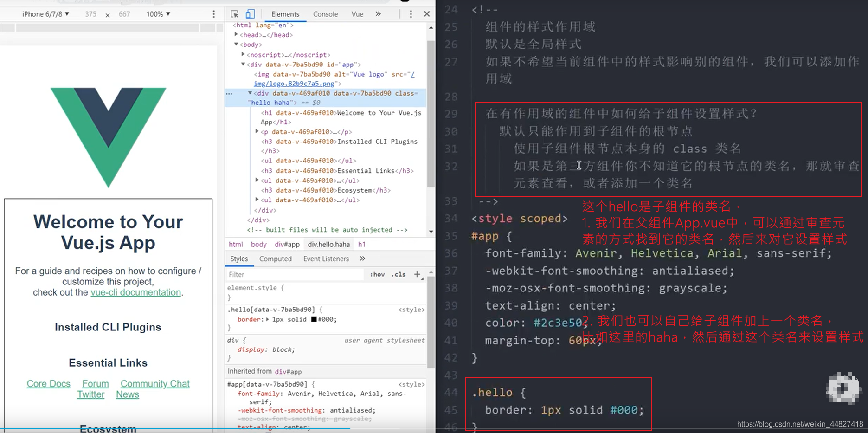Image resolution: width=868 pixels, height=433 pixels.
Task: Toggle the :hov element state panel
Action: tap(377, 275)
